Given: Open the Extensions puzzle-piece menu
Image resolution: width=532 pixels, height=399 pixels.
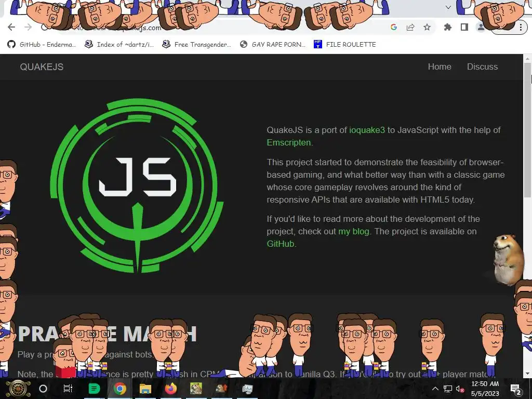Looking at the screenshot, I should coord(448,27).
